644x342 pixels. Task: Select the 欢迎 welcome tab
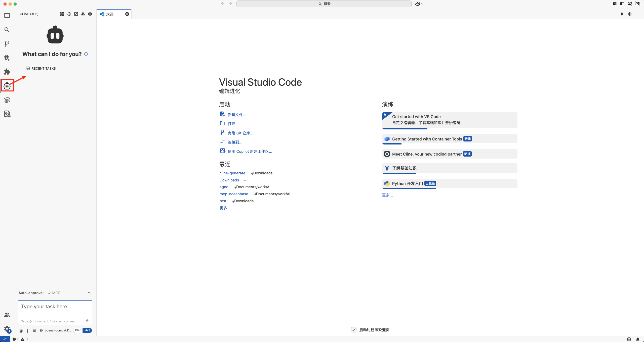[x=110, y=14]
